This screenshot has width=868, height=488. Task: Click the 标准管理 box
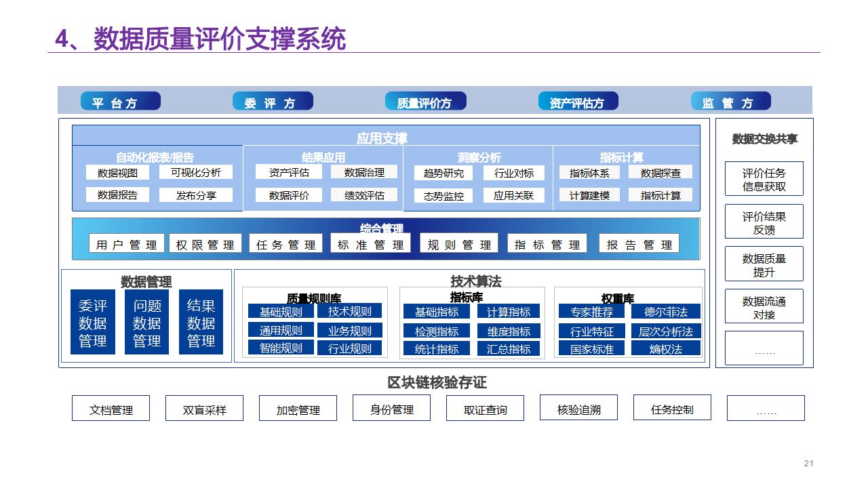tap(370, 243)
